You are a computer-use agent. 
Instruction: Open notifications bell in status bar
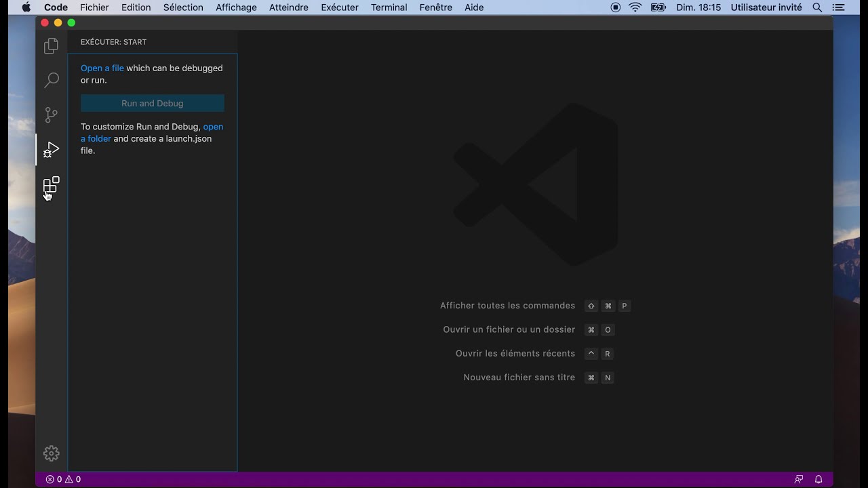818,479
